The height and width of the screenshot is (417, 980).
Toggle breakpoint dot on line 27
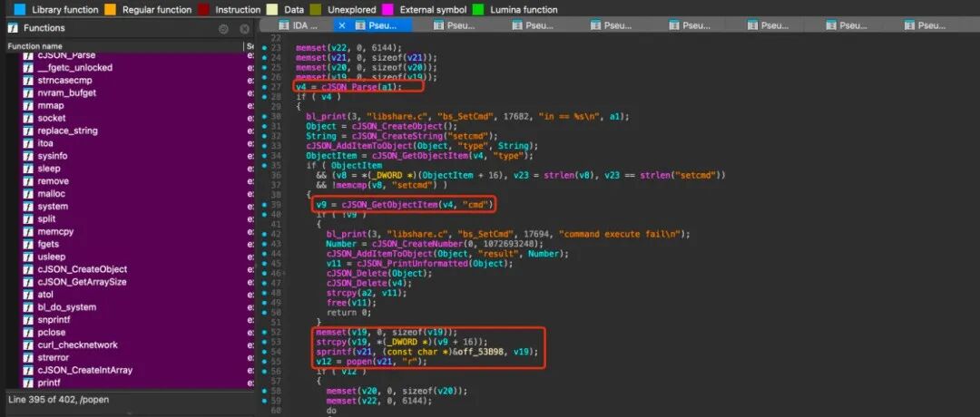point(265,87)
